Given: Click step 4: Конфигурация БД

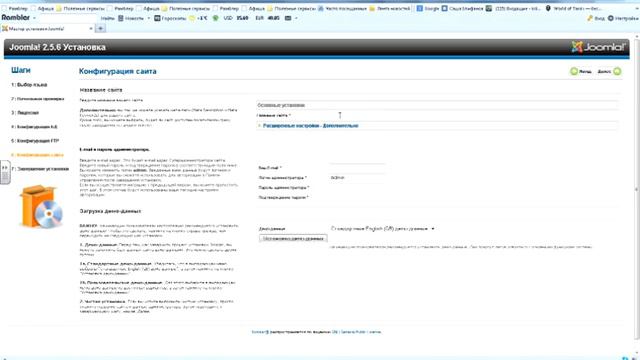Looking at the screenshot, I should (34, 127).
